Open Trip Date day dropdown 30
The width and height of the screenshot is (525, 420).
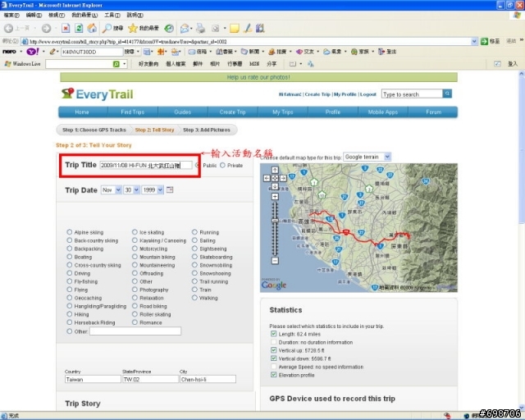[x=131, y=190]
